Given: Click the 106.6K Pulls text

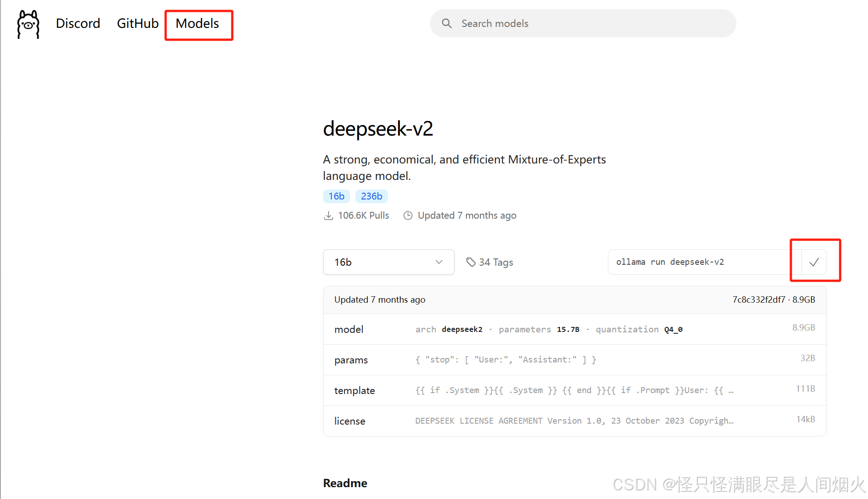Looking at the screenshot, I should point(364,215).
